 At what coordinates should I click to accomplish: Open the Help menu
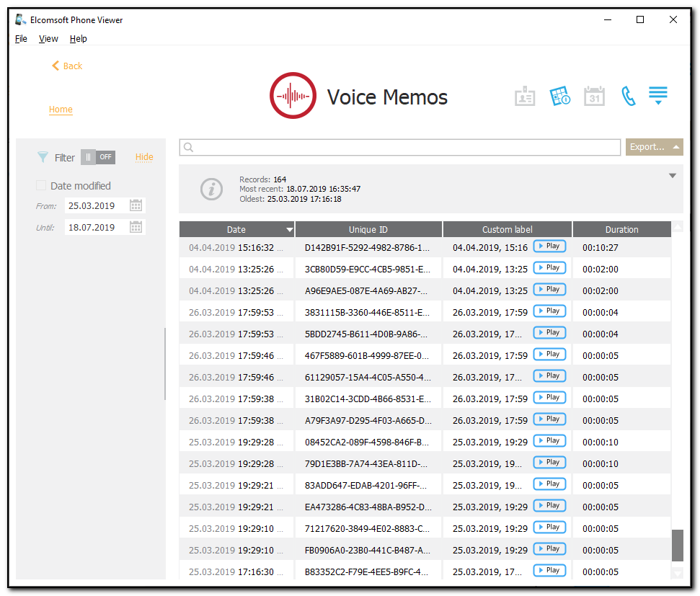pyautogui.click(x=78, y=38)
